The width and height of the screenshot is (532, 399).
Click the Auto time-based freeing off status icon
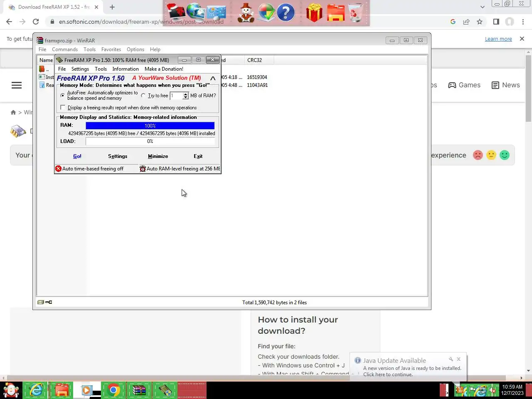pos(59,169)
